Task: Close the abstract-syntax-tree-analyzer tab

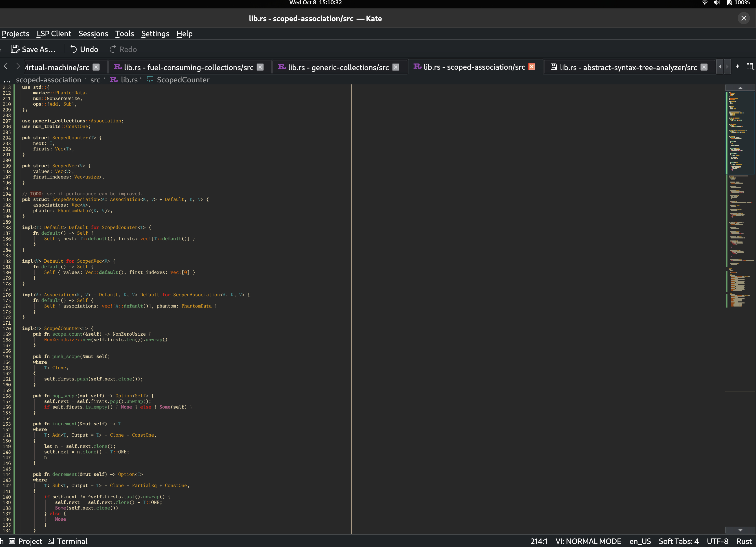Action: [704, 67]
